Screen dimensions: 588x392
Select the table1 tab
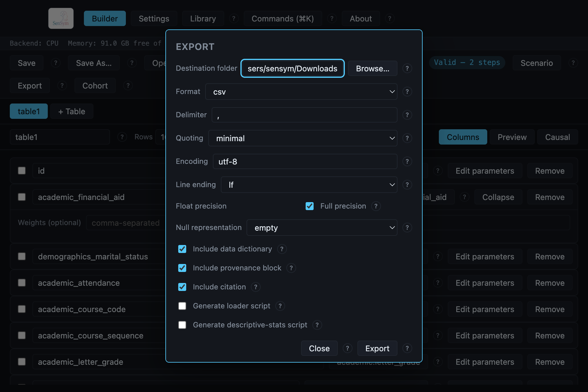[x=29, y=111]
